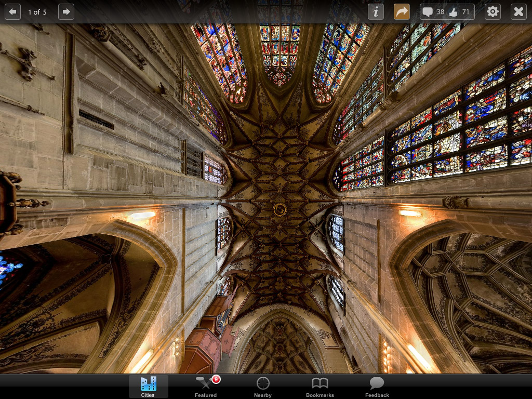Switch to the Cities tab
This screenshot has height=399, width=532.
click(x=148, y=387)
